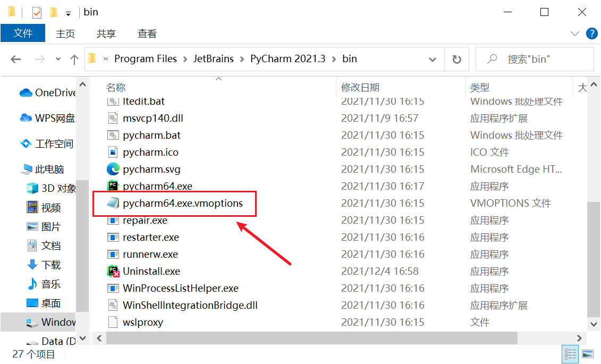Click the restarter.exe application icon

pyautogui.click(x=113, y=237)
